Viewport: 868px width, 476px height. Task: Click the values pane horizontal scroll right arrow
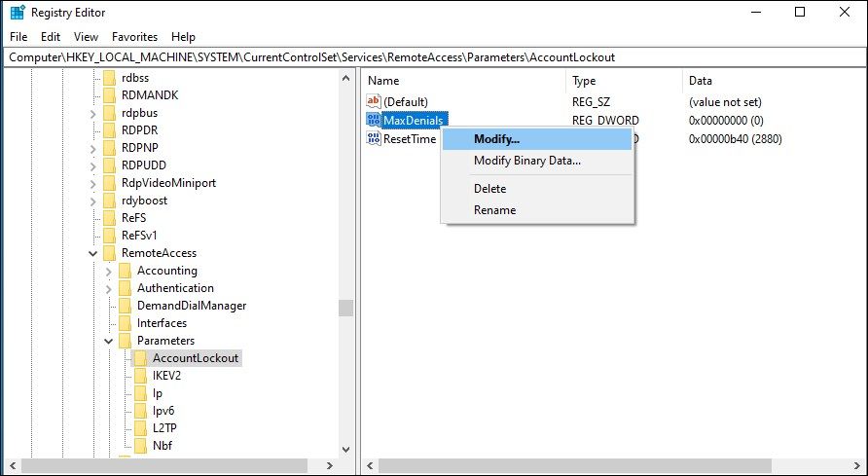pos(856,466)
